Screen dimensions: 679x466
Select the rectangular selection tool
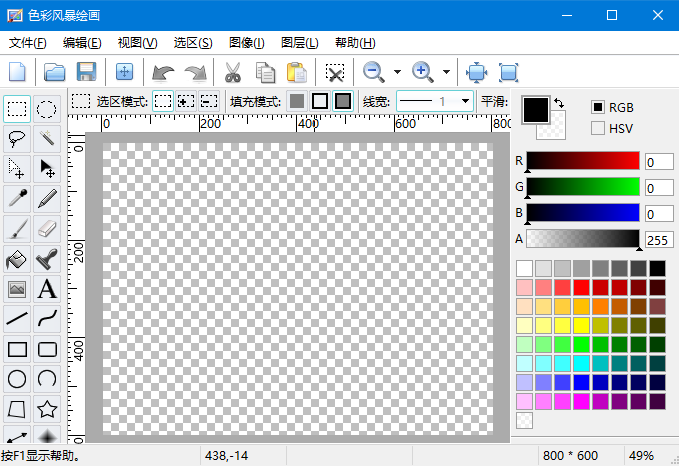(x=17, y=109)
